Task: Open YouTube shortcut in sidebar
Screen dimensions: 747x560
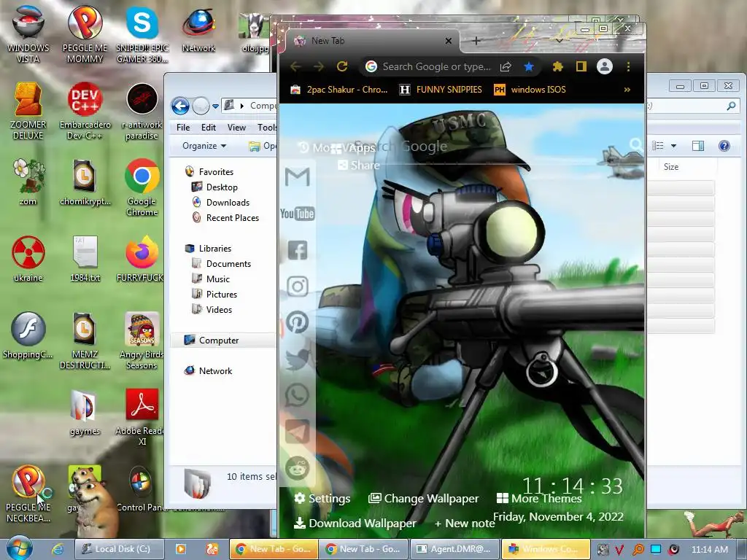Action: 298,214
